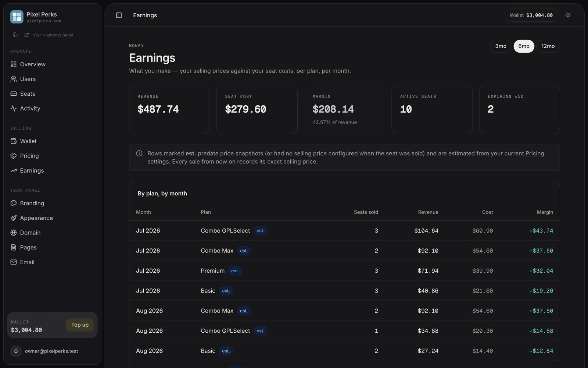This screenshot has height=368, width=588.
Task: Click the Branding palette icon
Action: click(x=14, y=203)
